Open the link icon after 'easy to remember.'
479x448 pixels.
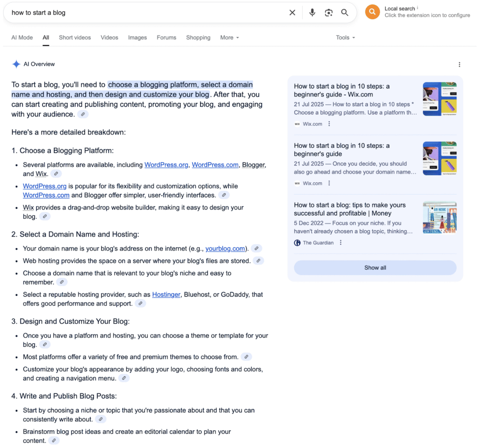[x=62, y=282]
